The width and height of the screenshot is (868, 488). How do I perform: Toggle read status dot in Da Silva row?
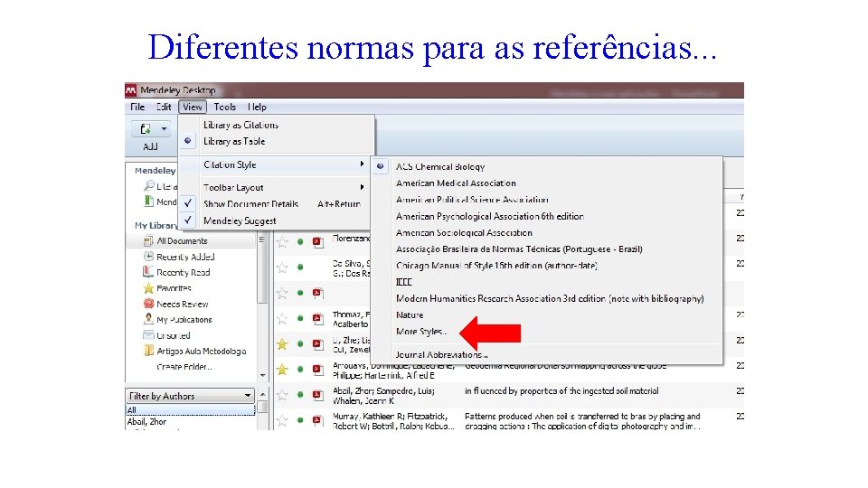click(300, 267)
